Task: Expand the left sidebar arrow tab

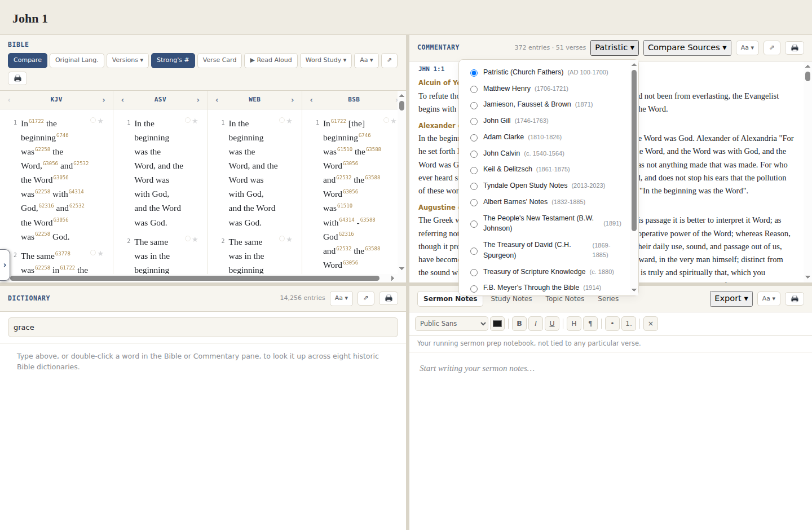Action: pos(5,265)
